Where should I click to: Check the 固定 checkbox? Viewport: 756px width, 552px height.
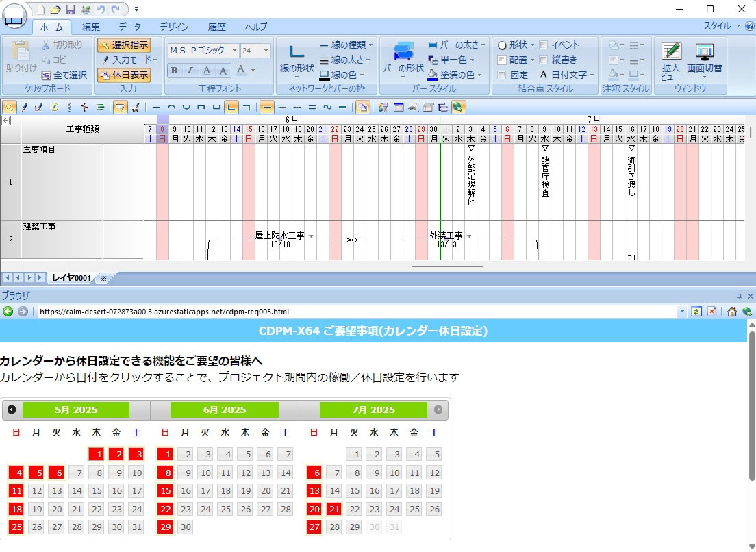coord(501,75)
